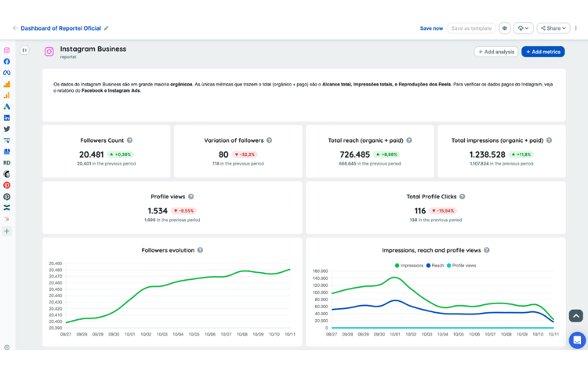Image resolution: width=588 pixels, height=367 pixels.
Task: Click the Profile views value 1.534
Action: [158, 211]
